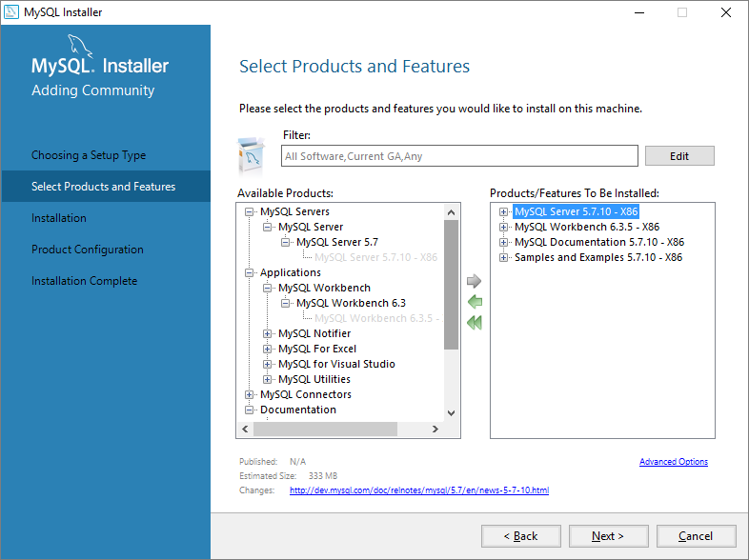
Task: Select the MySQL Notifier tree label
Action: click(314, 333)
